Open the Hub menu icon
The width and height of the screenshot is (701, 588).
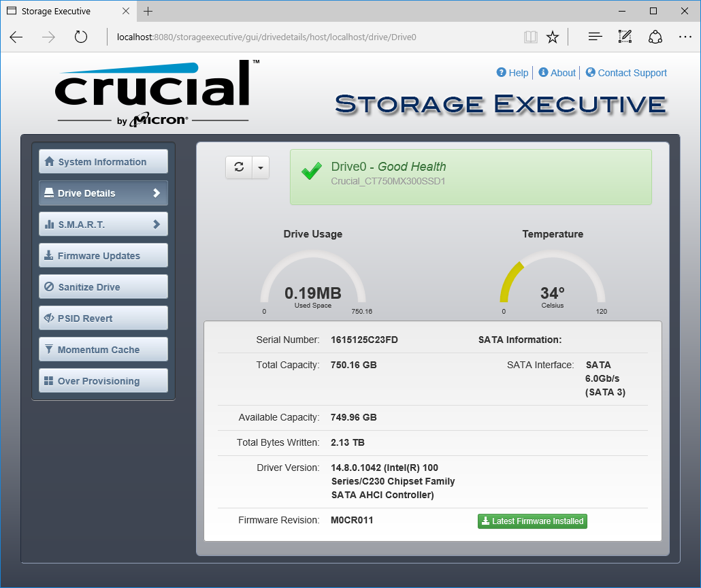pyautogui.click(x=595, y=37)
